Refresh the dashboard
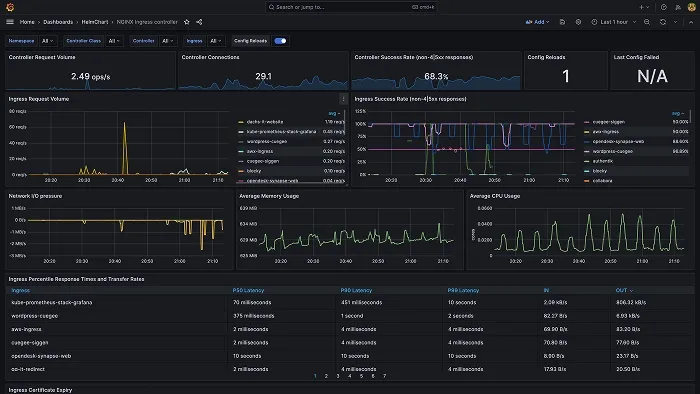Screen dimensions: 700x394 [663, 22]
